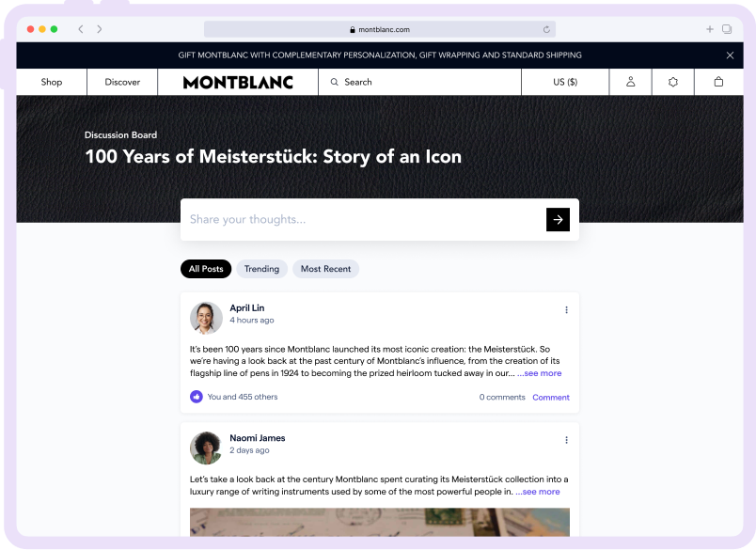Go to Montblanc home via logo
756x550 pixels.
pyautogui.click(x=238, y=83)
